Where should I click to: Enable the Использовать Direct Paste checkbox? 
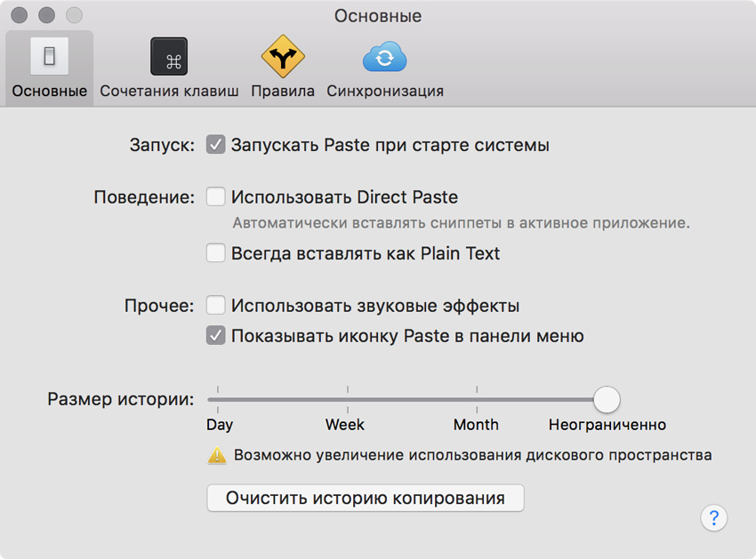(215, 196)
